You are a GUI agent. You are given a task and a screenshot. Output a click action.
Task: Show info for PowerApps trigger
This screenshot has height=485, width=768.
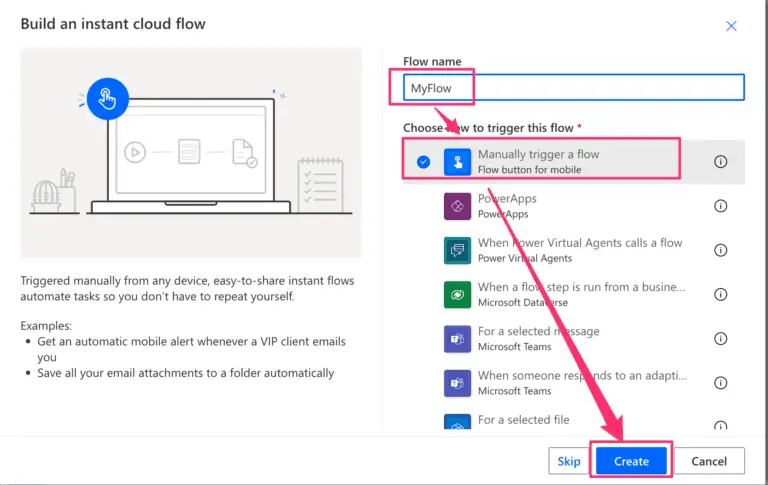click(720, 206)
